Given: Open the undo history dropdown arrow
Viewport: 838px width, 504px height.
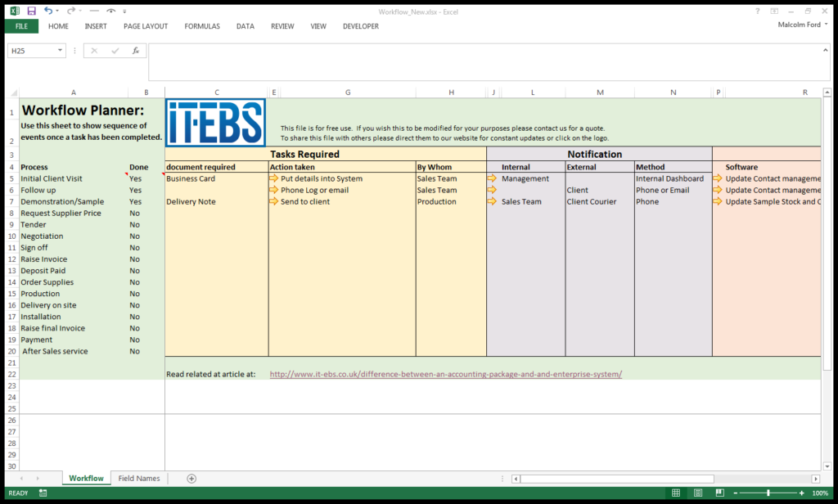Looking at the screenshot, I should click(x=57, y=11).
